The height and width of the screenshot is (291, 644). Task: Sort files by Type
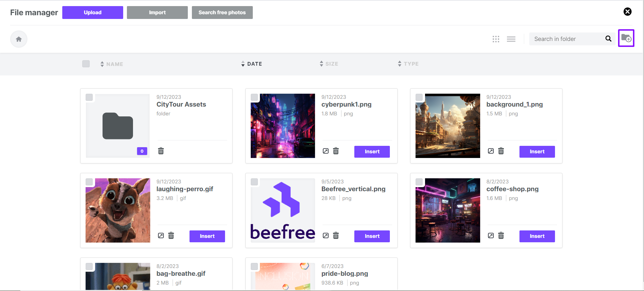coord(408,64)
